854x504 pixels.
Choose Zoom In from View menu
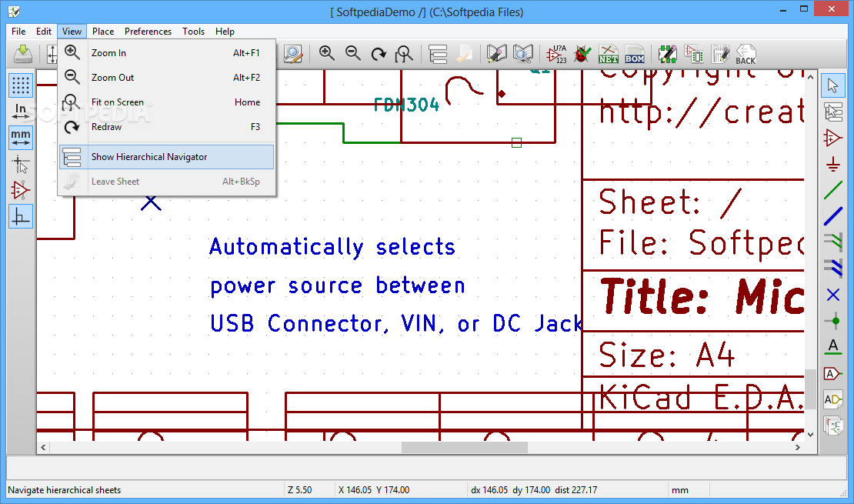[167, 53]
